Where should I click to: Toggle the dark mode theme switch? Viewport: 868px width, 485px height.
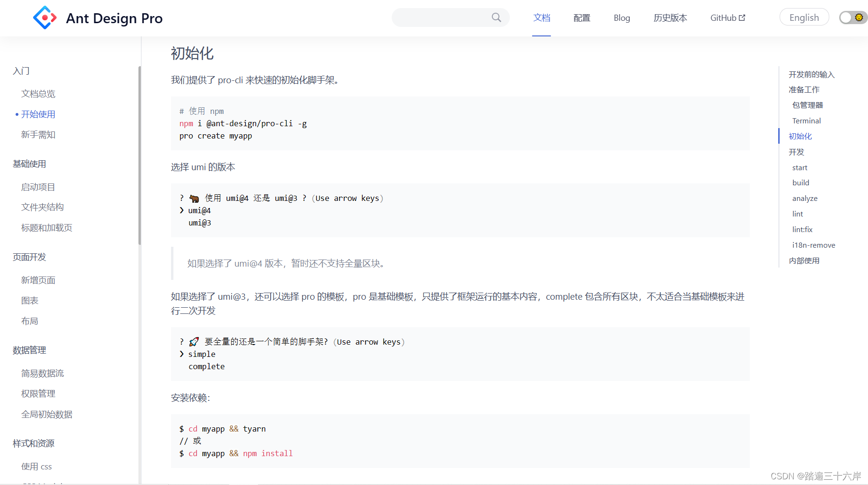point(852,17)
